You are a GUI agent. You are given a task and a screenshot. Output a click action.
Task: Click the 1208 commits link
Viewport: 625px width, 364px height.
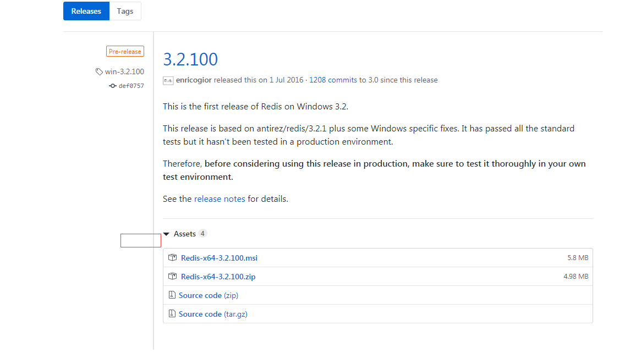click(x=333, y=80)
